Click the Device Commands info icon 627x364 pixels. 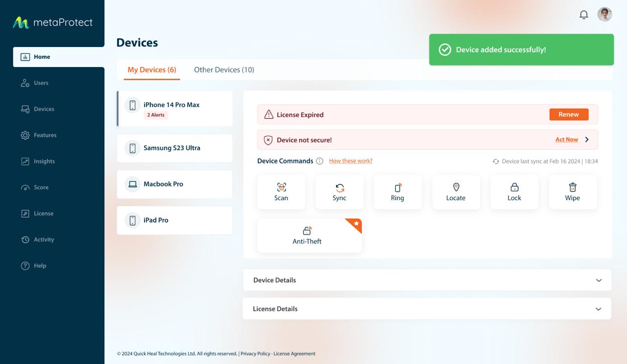point(319,161)
